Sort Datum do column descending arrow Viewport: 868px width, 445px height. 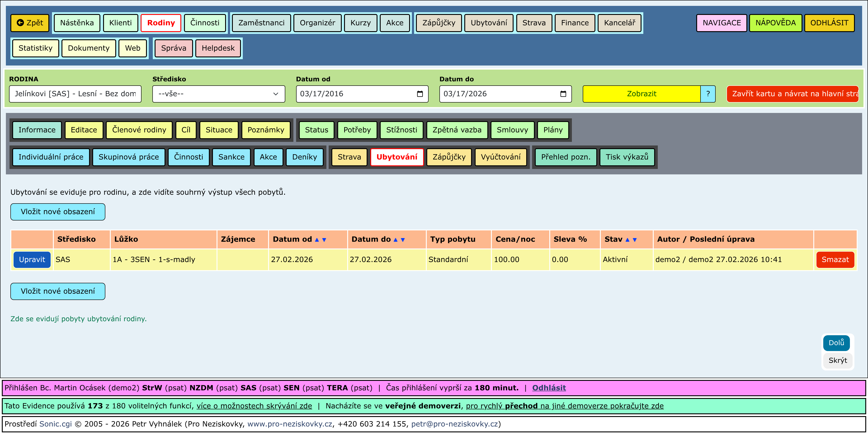click(403, 240)
